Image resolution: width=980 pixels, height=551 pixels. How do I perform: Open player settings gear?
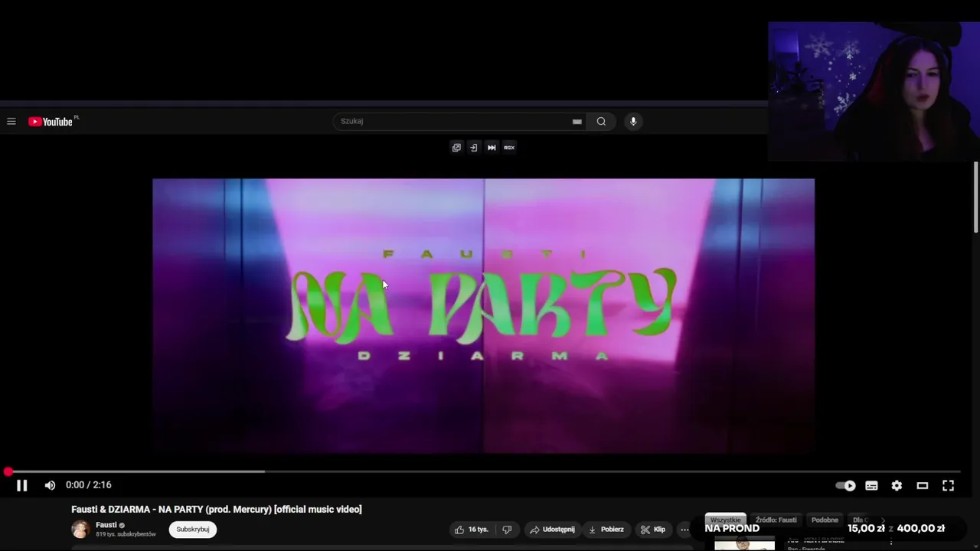(897, 485)
